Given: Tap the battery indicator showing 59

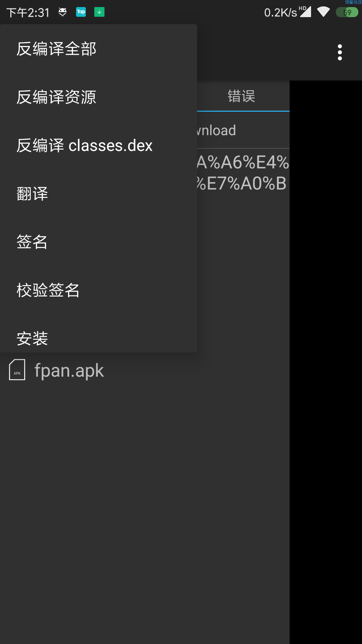Looking at the screenshot, I should click(347, 12).
